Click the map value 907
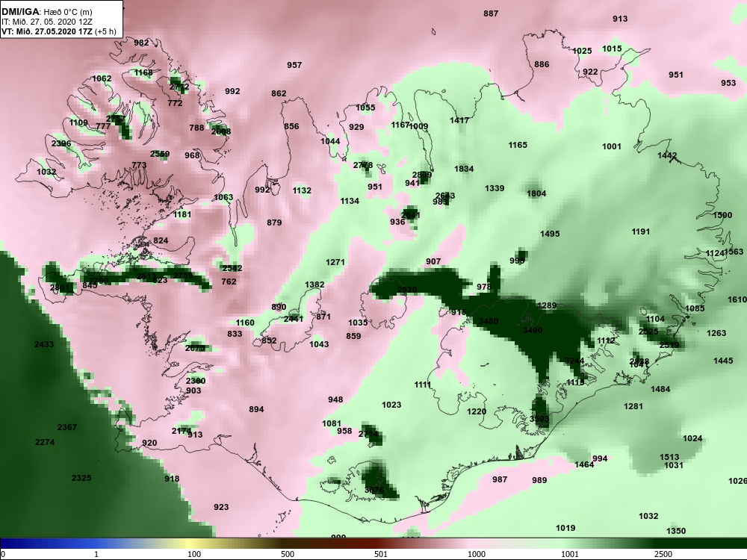Viewport: 747px width, 560px height. (x=433, y=261)
